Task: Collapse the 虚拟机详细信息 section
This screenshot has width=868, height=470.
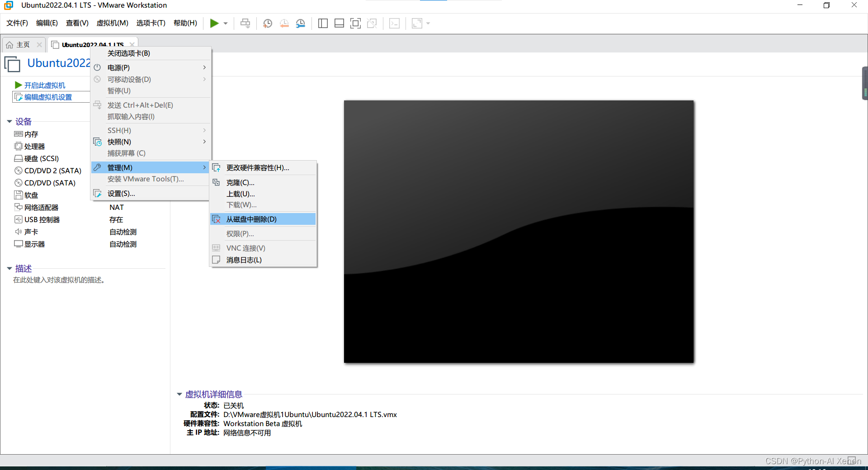Action: [x=179, y=394]
